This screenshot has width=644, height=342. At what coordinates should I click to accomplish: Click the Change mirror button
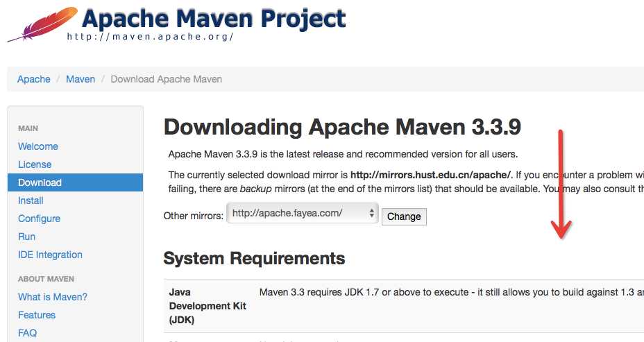pyautogui.click(x=404, y=216)
